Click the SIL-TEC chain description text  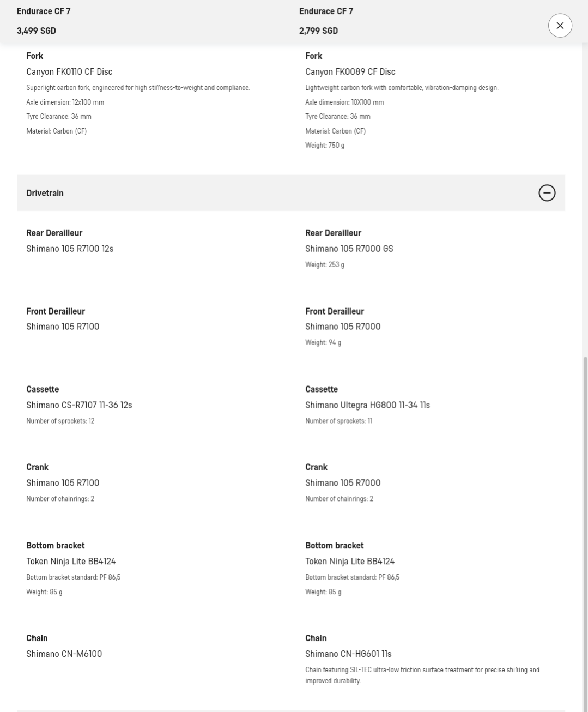pyautogui.click(x=422, y=675)
